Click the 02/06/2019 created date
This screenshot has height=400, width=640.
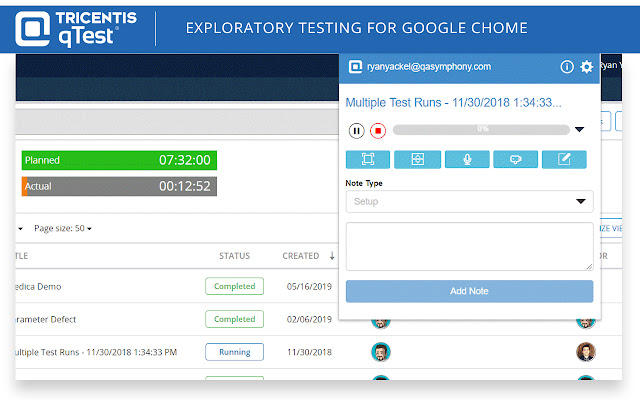(309, 319)
